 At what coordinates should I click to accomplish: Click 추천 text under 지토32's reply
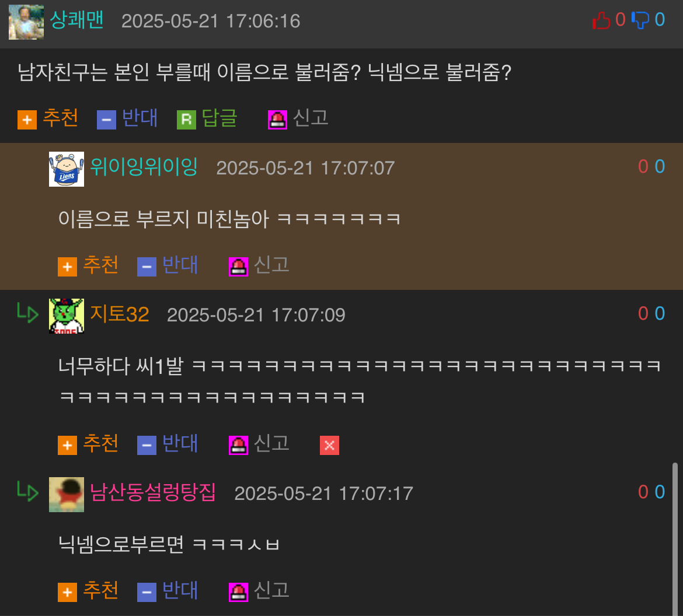pyautogui.click(x=100, y=443)
